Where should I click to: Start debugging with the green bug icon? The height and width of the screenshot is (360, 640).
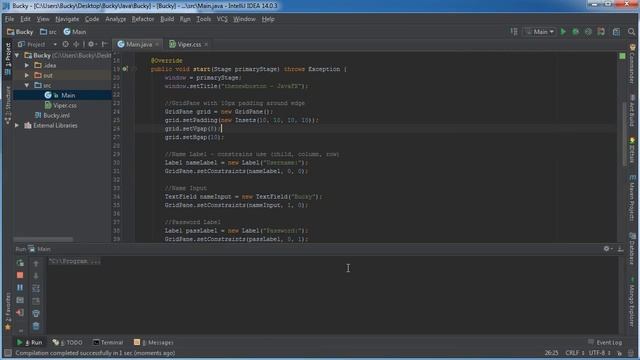pyautogui.click(x=576, y=31)
